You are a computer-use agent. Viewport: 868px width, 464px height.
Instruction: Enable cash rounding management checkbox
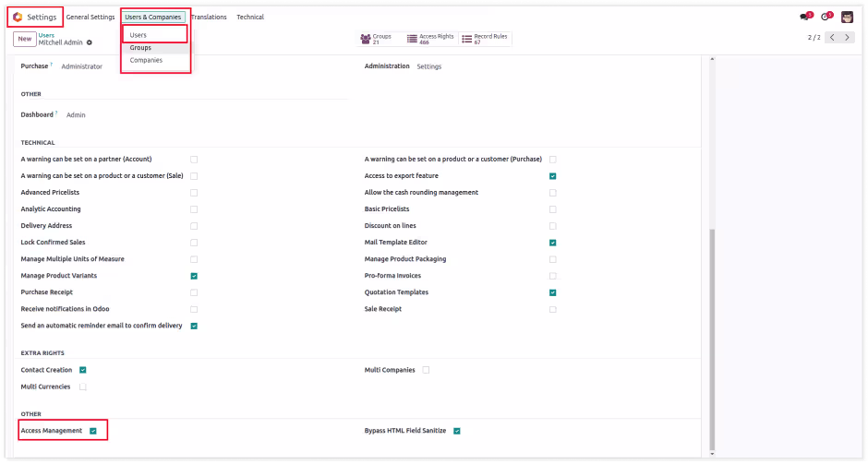click(x=552, y=193)
